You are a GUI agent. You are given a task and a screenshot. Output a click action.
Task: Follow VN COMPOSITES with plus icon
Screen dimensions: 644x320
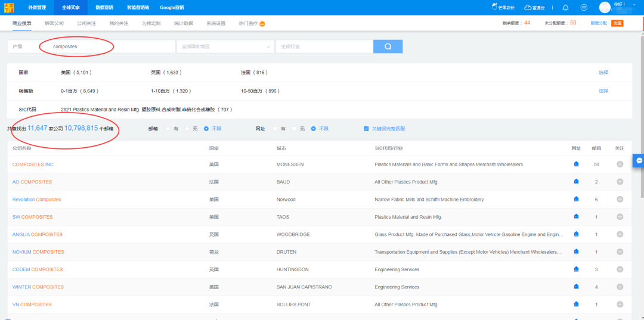[620, 305]
